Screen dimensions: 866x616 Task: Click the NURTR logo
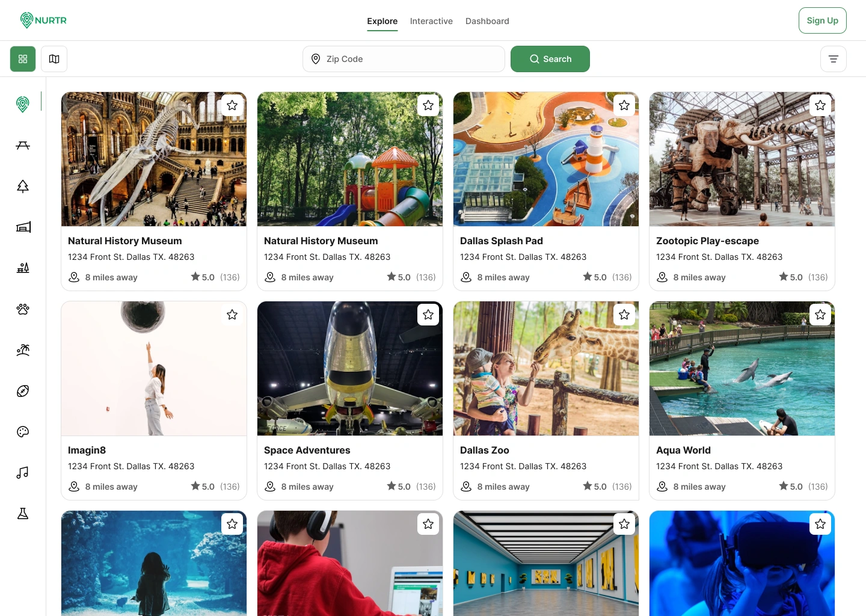pyautogui.click(x=43, y=20)
